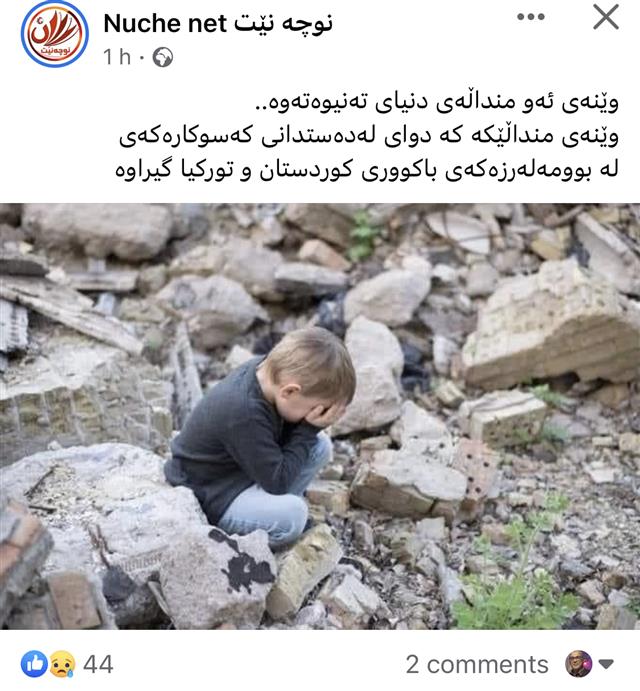
Task: Click the sad crying reaction emoji
Action: [62, 664]
